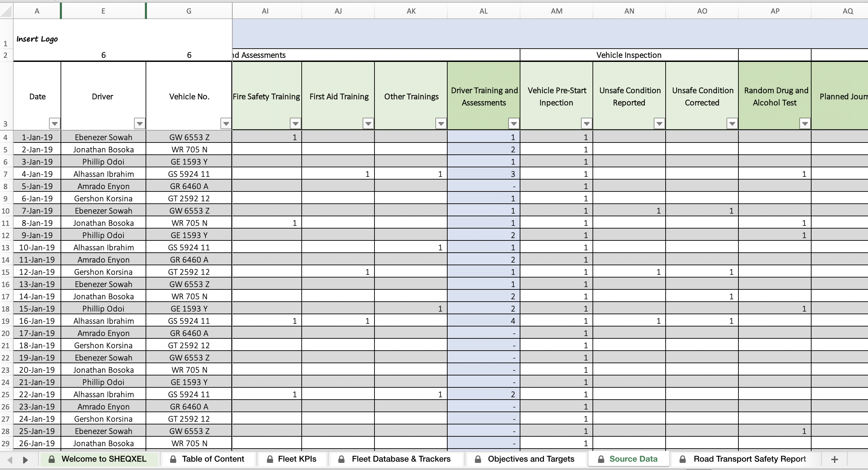Click Unsafe Condition Reported value in row 10
The width and height of the screenshot is (868, 470).
tap(629, 211)
